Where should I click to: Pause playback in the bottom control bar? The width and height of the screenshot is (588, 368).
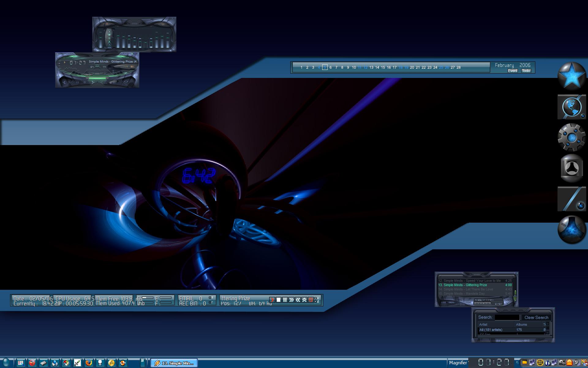[x=285, y=300]
